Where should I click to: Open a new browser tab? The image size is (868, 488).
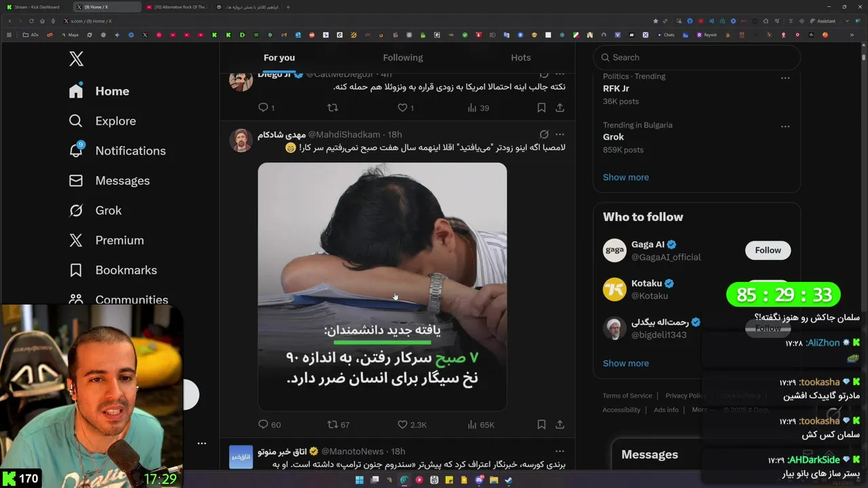point(288,7)
